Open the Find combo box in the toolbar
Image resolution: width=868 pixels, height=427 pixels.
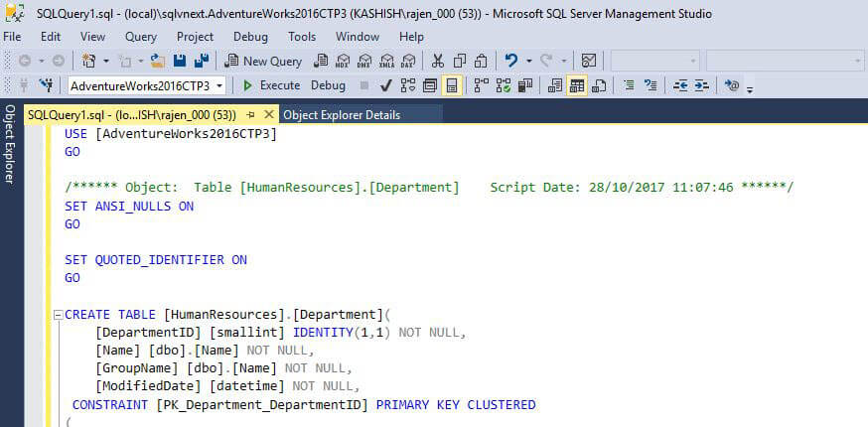pos(654,61)
